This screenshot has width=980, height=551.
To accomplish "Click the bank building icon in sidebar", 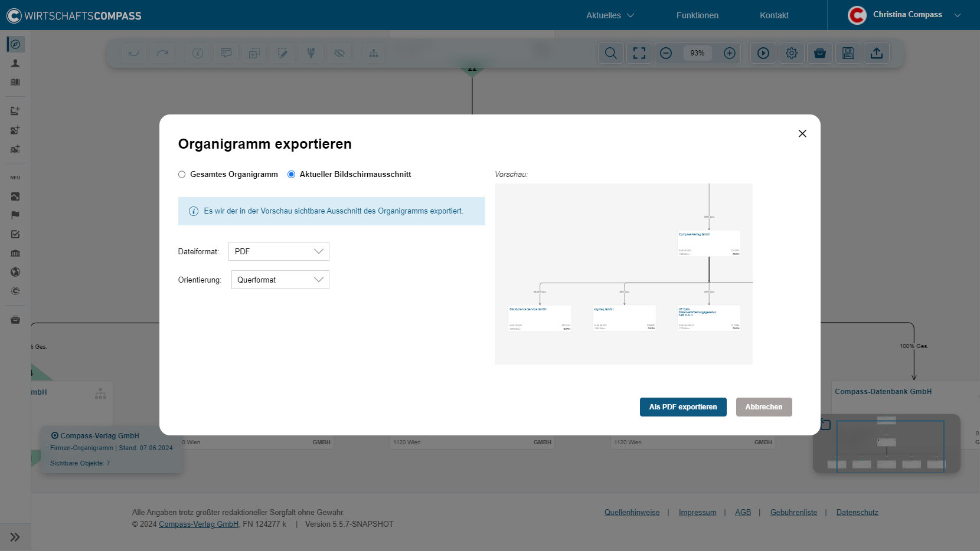I will tap(15, 253).
